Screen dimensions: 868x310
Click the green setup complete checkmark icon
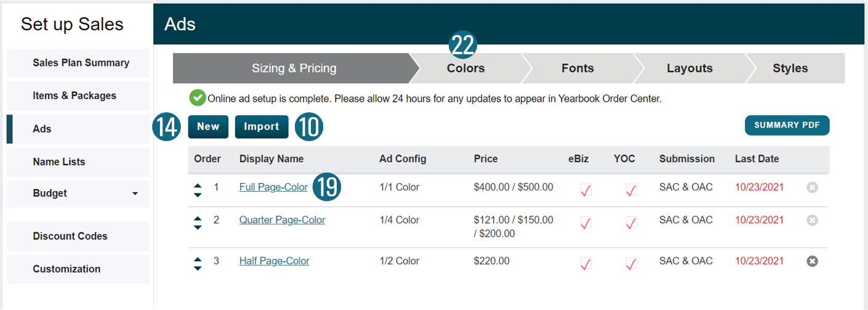197,98
